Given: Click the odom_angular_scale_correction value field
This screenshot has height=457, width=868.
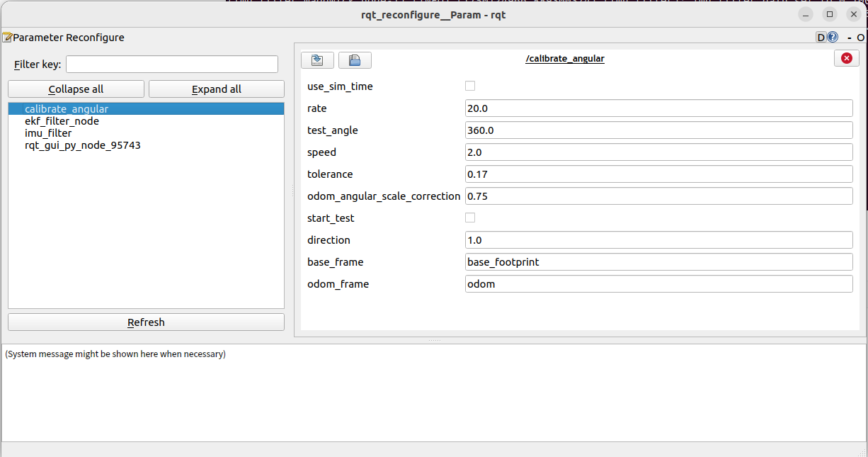Looking at the screenshot, I should click(658, 196).
